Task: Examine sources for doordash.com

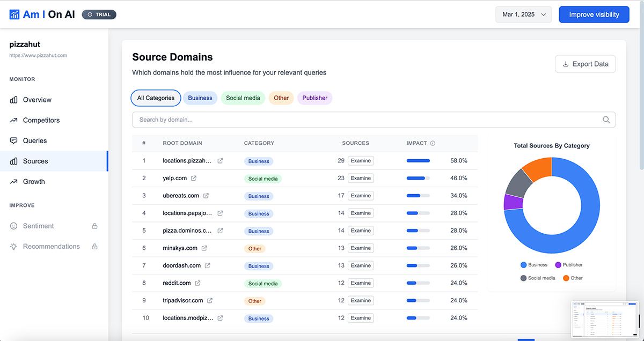Action: pos(361,265)
